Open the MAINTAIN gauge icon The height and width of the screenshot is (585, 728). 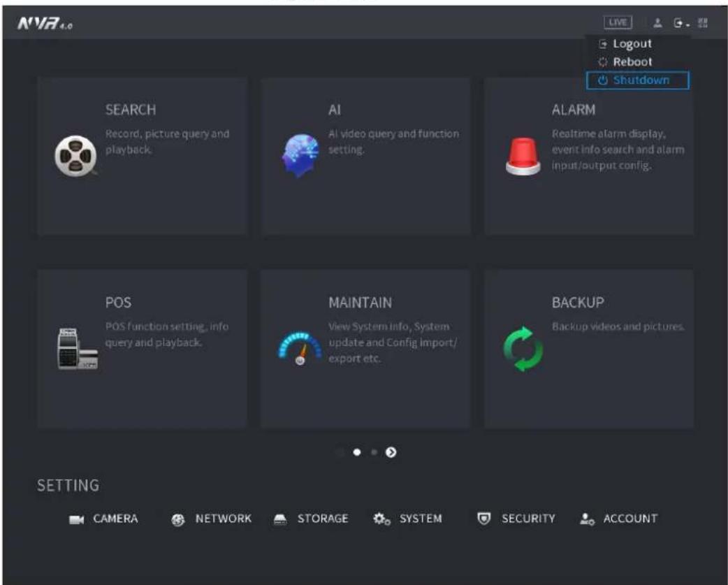tap(300, 348)
